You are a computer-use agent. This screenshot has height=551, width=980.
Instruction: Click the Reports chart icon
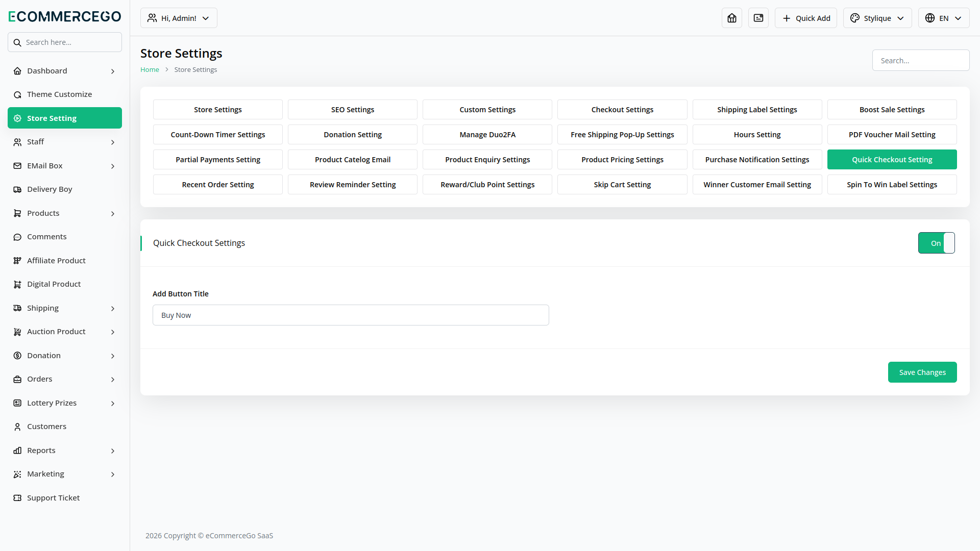[17, 450]
